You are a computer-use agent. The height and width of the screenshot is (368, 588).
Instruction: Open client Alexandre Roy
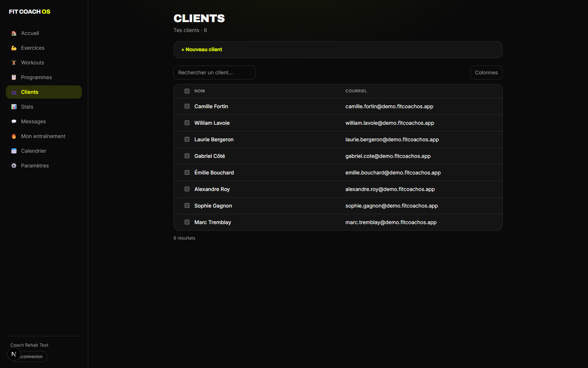[212, 189]
